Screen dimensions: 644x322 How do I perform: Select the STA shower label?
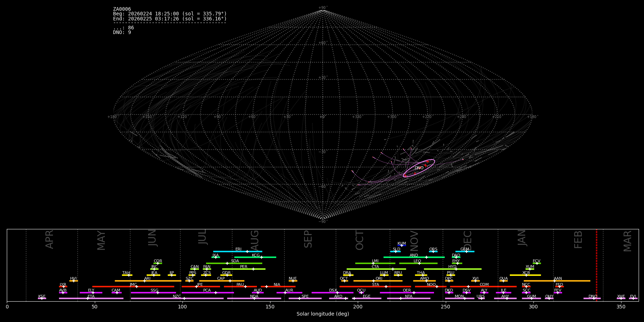(x=375, y=285)
